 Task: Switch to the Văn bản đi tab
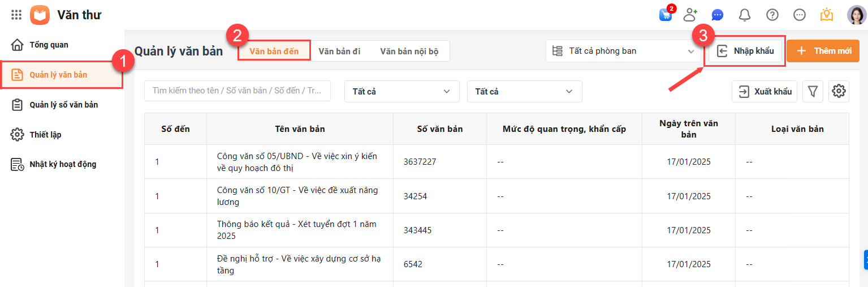pos(339,51)
